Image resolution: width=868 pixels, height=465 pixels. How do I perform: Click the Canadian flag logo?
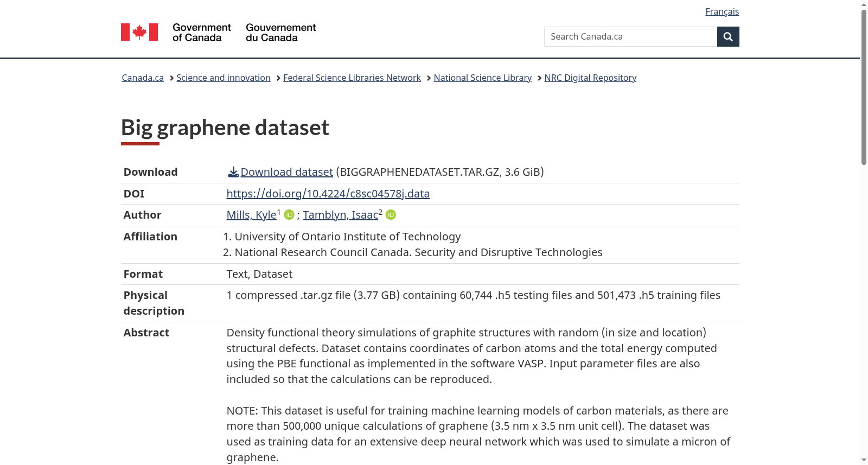click(x=139, y=32)
